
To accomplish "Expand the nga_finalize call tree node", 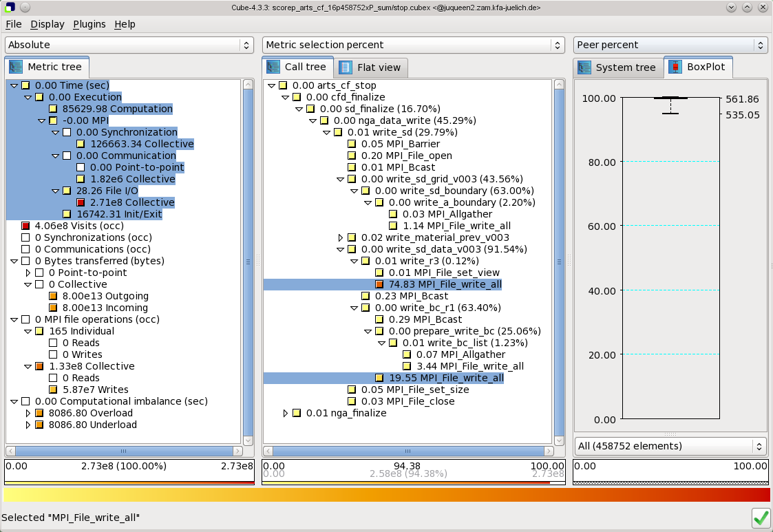I will (x=286, y=413).
